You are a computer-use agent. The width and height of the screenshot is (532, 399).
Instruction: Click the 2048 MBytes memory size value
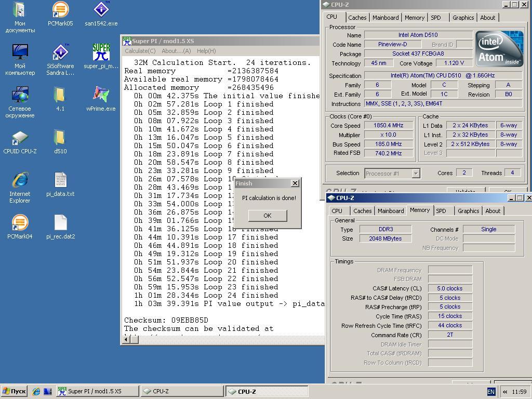[385, 238]
